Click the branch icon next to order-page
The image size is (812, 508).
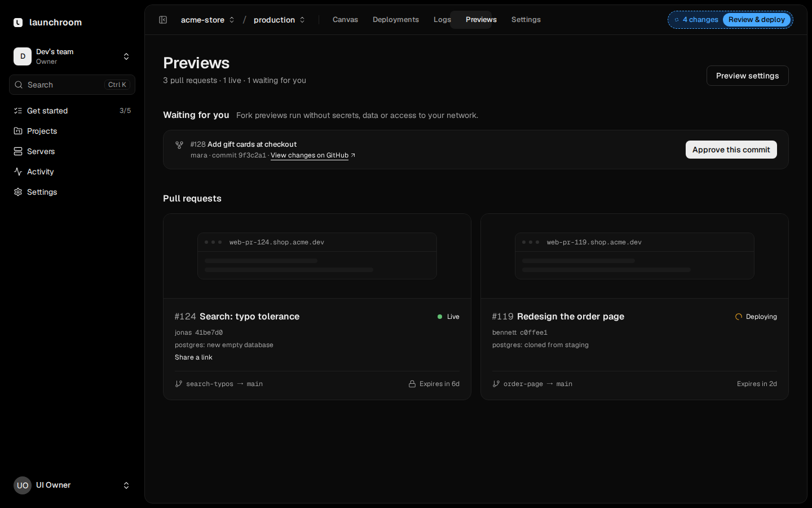coord(496,384)
